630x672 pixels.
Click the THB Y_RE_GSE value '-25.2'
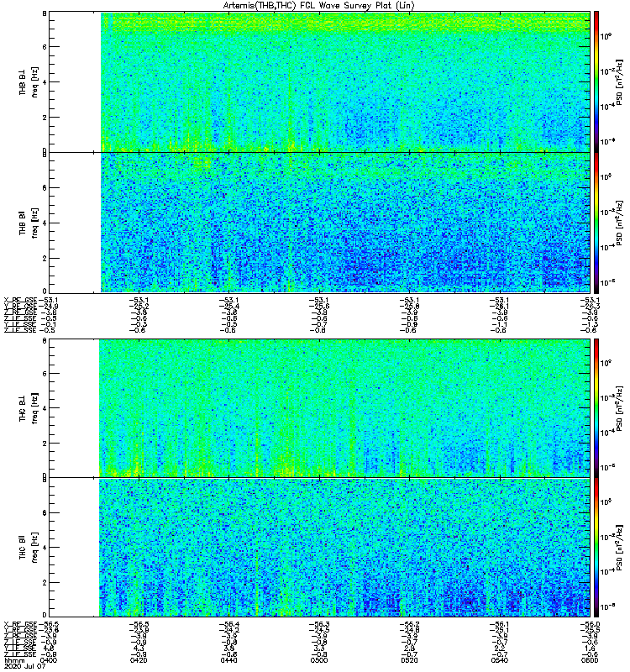pyautogui.click(x=139, y=306)
